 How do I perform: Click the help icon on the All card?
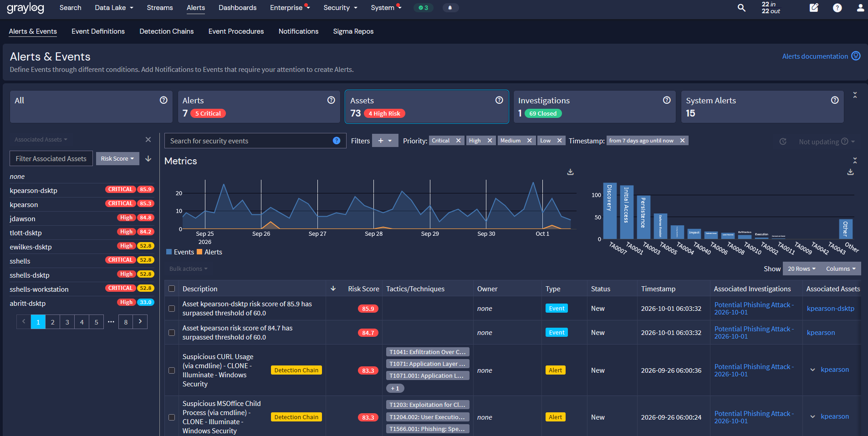[163, 100]
